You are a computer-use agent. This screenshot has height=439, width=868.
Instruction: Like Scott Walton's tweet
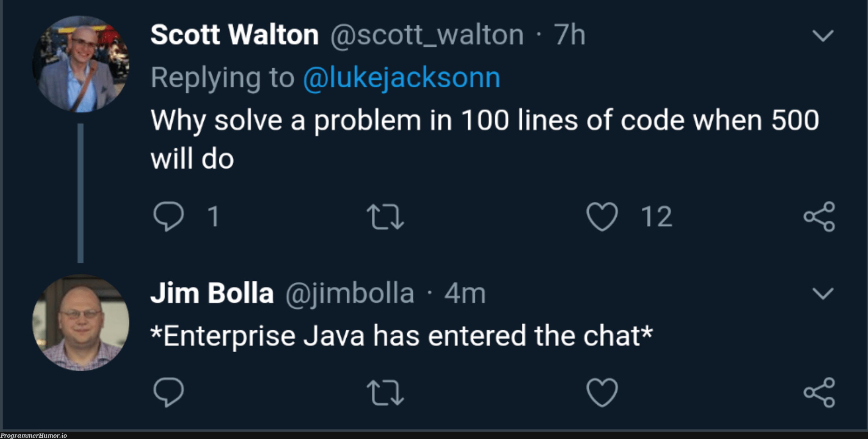coord(602,217)
